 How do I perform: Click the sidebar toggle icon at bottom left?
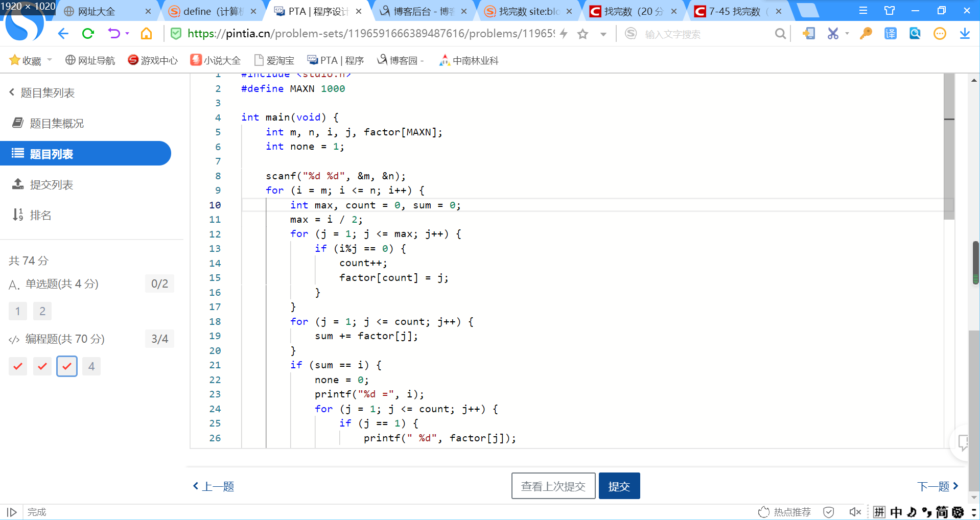pos(12,512)
